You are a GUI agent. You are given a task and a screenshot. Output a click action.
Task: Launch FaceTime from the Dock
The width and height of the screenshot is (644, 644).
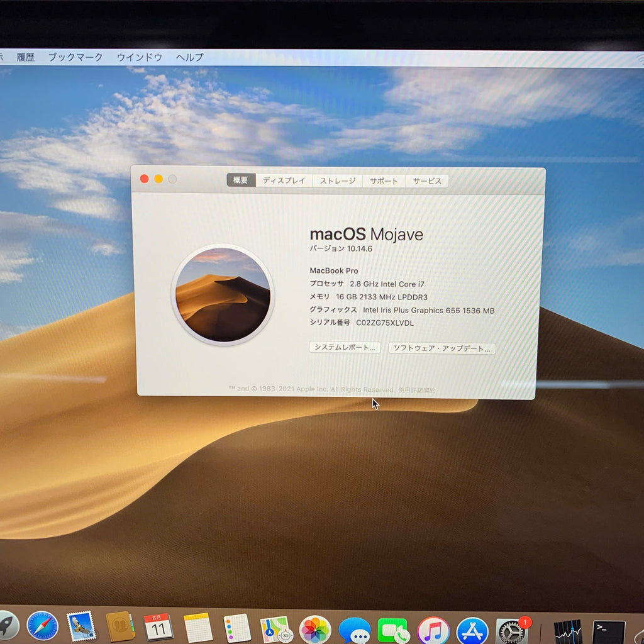(x=394, y=630)
